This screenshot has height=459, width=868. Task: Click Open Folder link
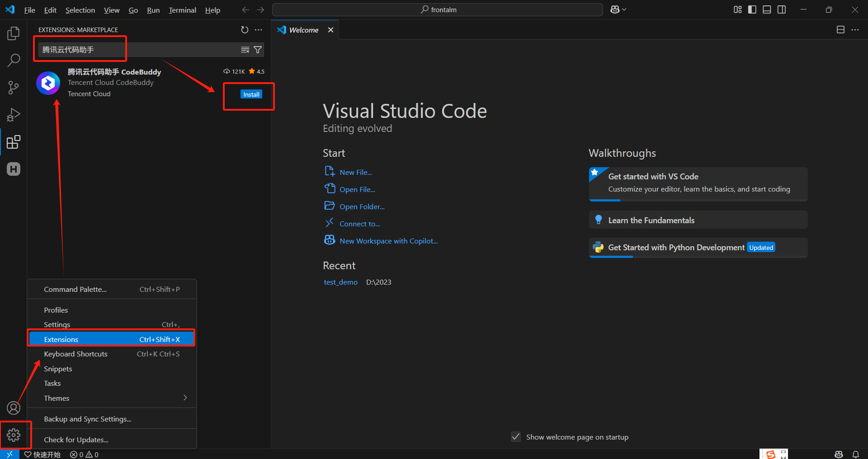coord(362,206)
